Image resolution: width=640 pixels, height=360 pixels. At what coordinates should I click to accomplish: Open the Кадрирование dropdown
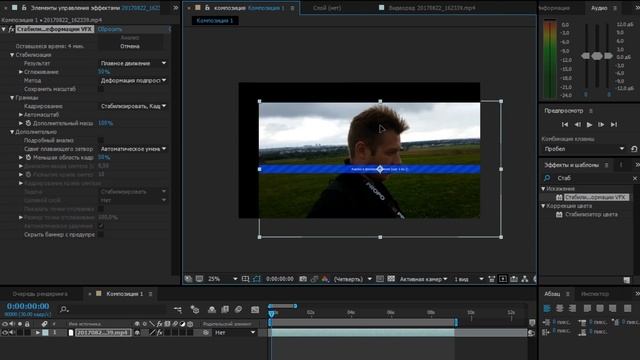tap(133, 106)
